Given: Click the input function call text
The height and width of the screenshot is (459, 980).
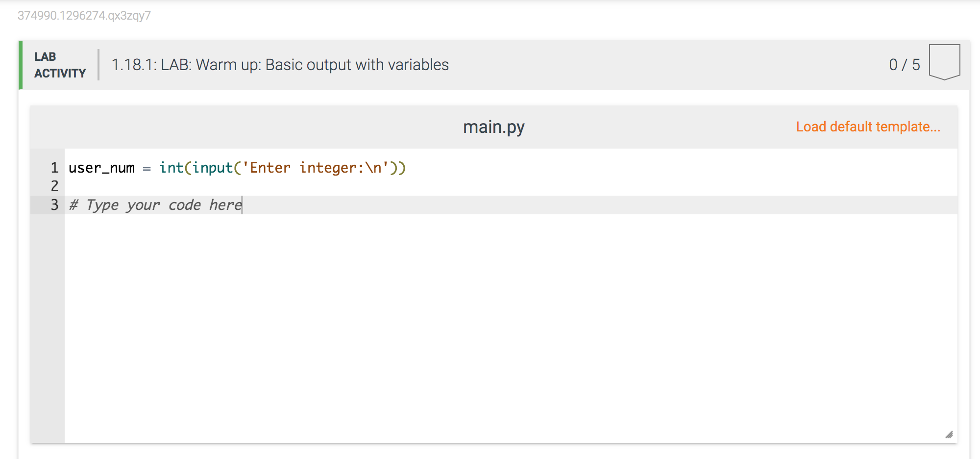Looking at the screenshot, I should [x=213, y=168].
